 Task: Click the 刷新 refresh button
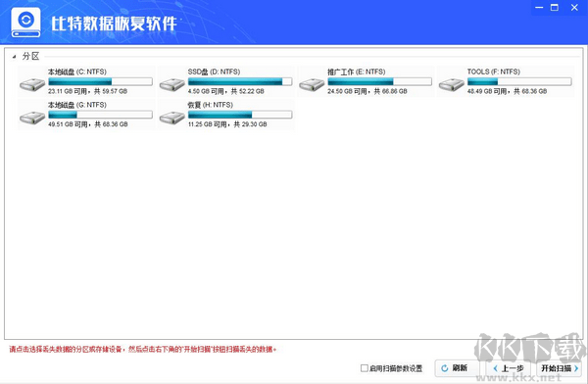(x=457, y=368)
